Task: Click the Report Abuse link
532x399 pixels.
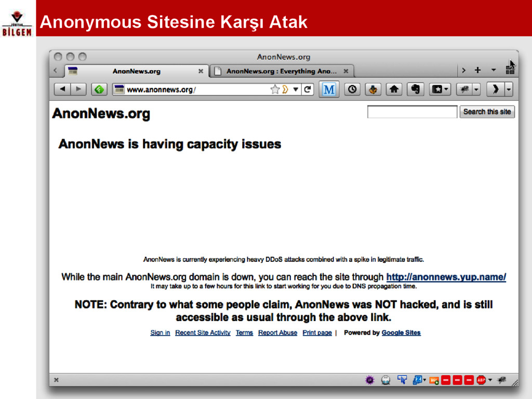Action: tap(277, 333)
